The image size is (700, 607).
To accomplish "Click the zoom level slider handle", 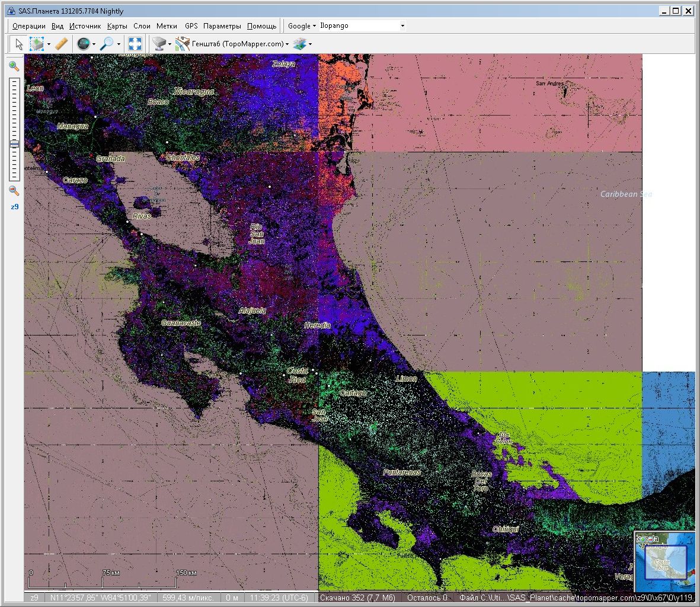I will [14, 144].
